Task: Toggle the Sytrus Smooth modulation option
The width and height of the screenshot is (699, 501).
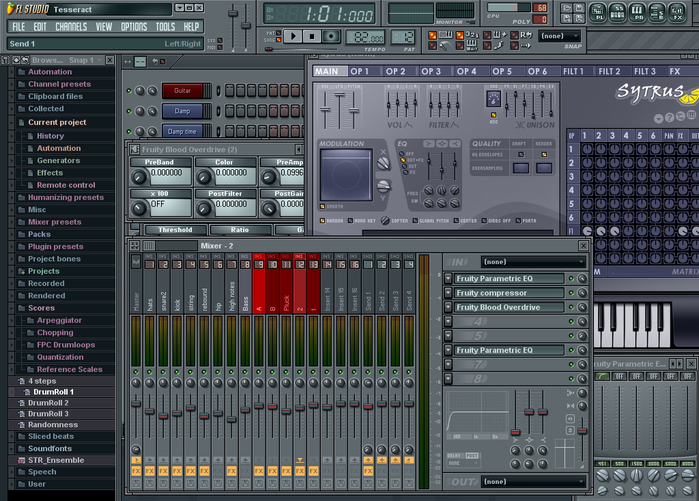Action: coord(322,206)
